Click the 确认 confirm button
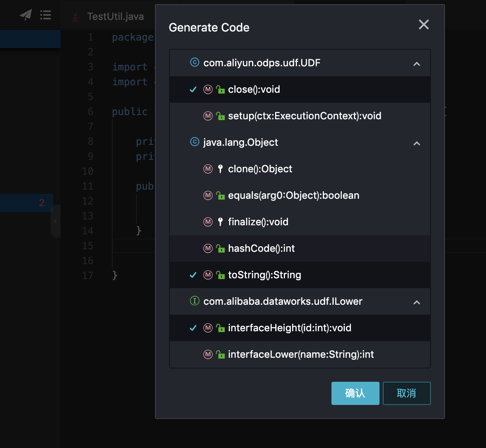Screen dimensions: 486x448 (x=355, y=393)
